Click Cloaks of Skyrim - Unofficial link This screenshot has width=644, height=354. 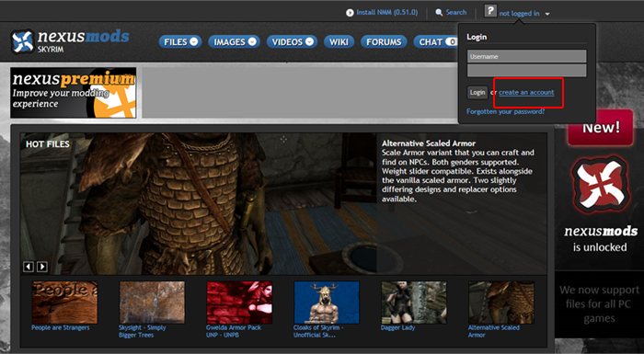318,331
